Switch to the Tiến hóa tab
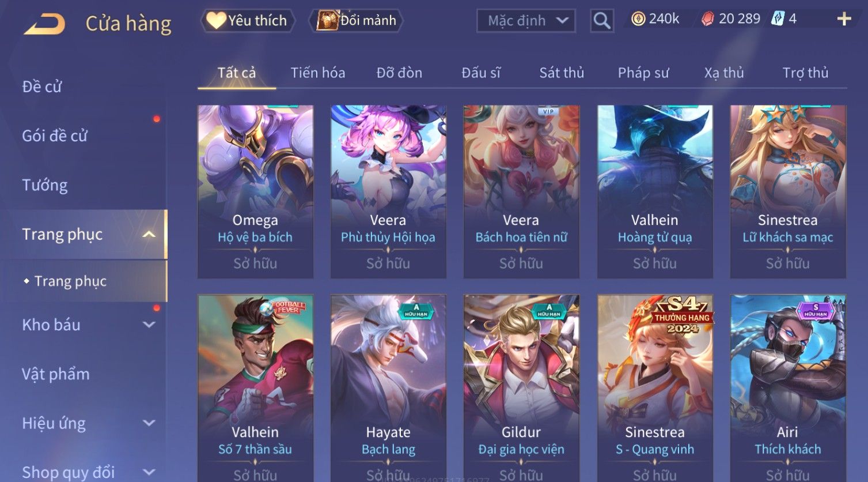868x482 pixels. 318,73
